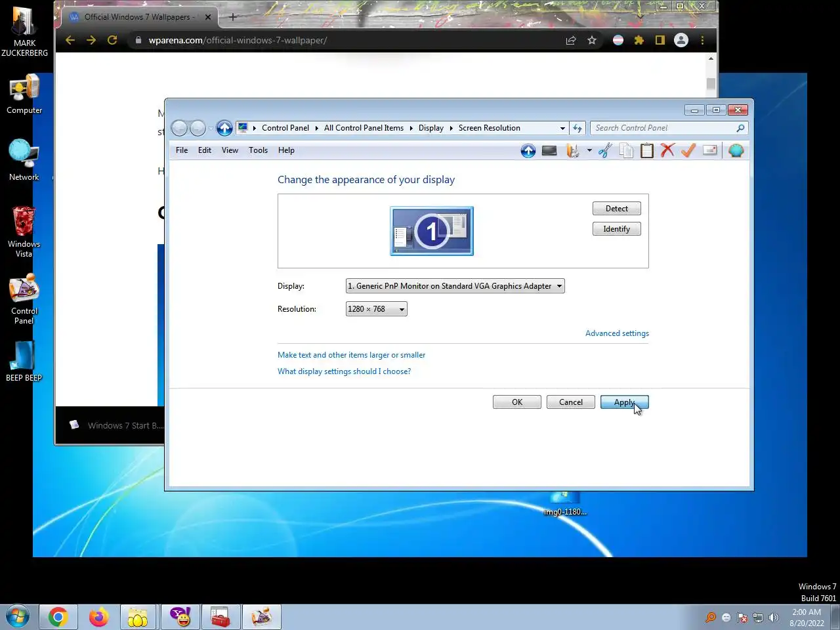The image size is (840, 630).
Task: Open the Help menu
Action: click(x=286, y=150)
